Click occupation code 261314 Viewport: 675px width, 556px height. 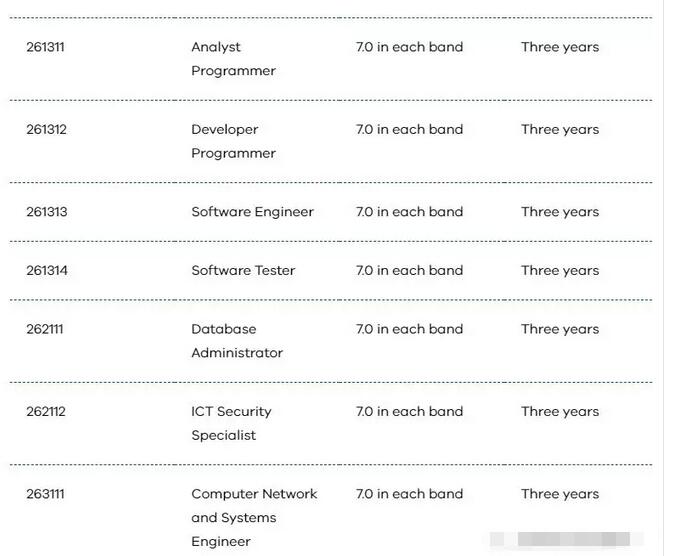click(x=46, y=271)
